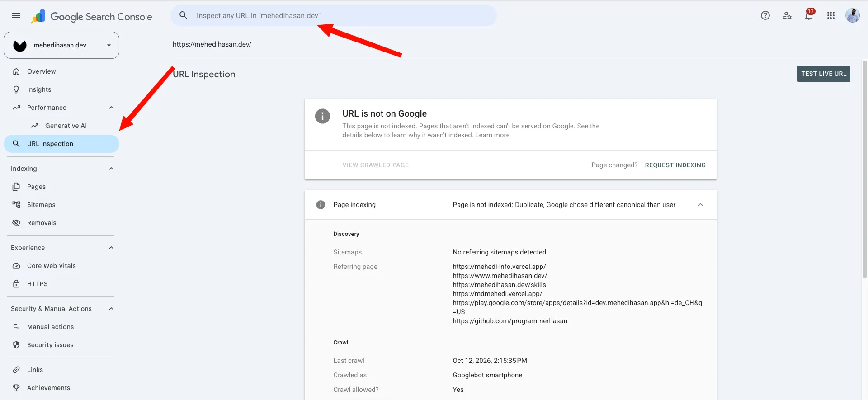The width and height of the screenshot is (868, 400).
Task: Click the Last crawl date value
Action: pyautogui.click(x=490, y=361)
